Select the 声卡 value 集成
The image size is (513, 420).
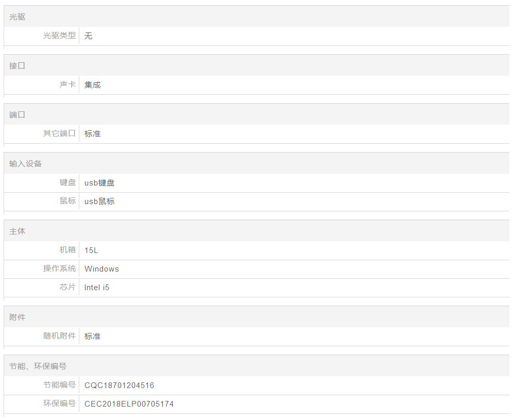(x=93, y=85)
